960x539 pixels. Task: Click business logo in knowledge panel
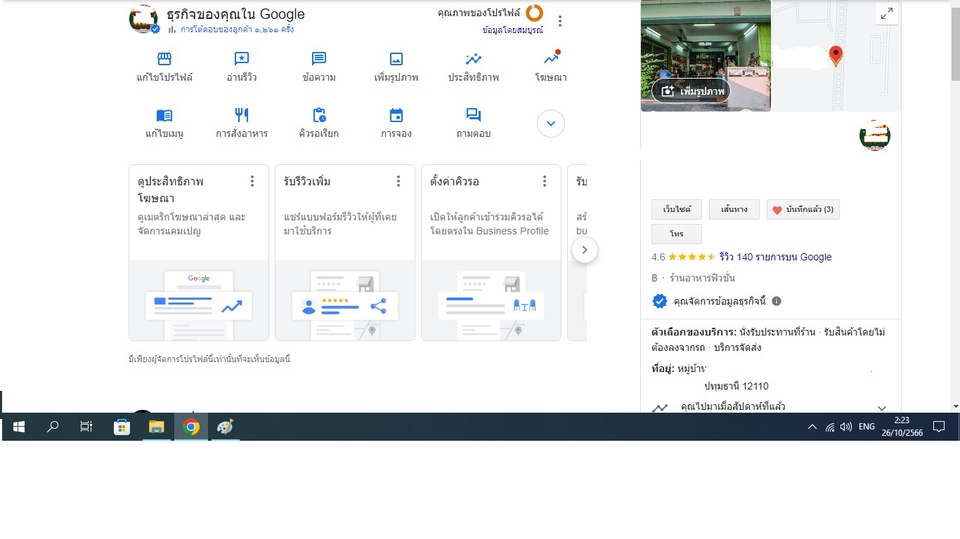point(874,135)
